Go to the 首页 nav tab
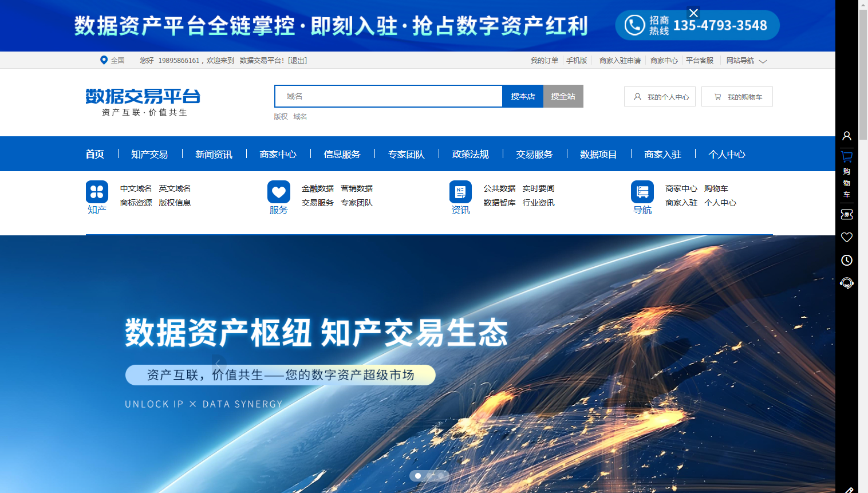The image size is (868, 493). click(x=95, y=154)
